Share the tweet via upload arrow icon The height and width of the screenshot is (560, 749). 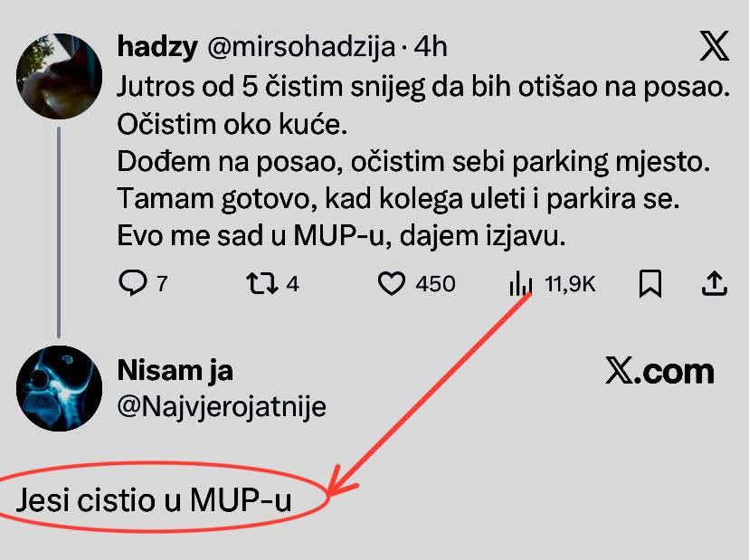(x=714, y=284)
